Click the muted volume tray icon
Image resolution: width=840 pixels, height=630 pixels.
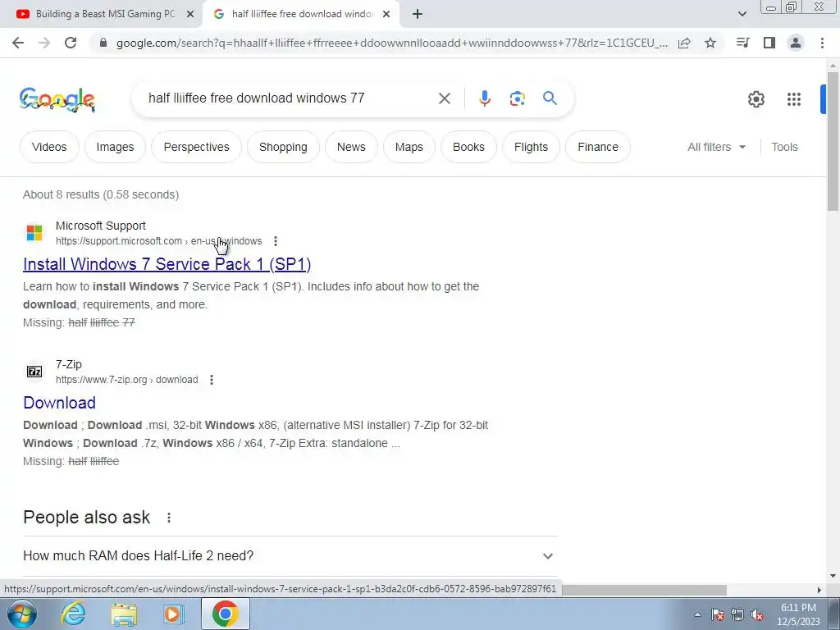point(757,614)
